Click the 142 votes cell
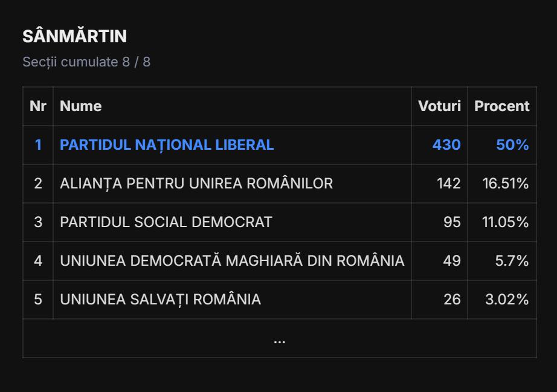This screenshot has width=557, height=392. click(449, 184)
